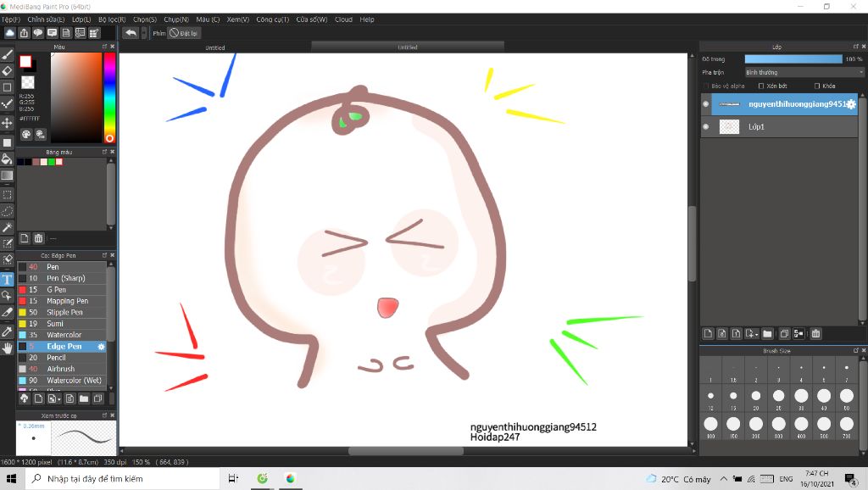Select the Eraser tool
The image size is (868, 490).
[x=7, y=71]
